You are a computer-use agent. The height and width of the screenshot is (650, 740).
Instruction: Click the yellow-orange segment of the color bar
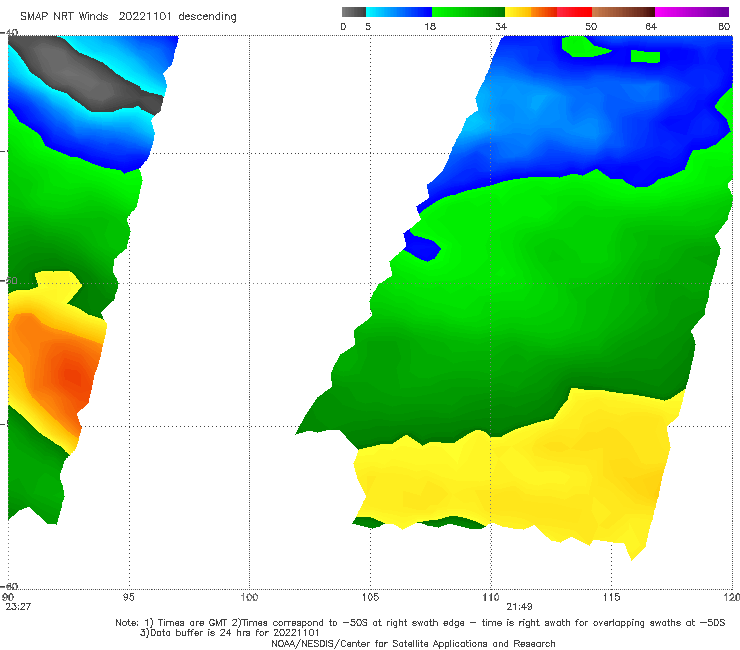tap(531, 12)
